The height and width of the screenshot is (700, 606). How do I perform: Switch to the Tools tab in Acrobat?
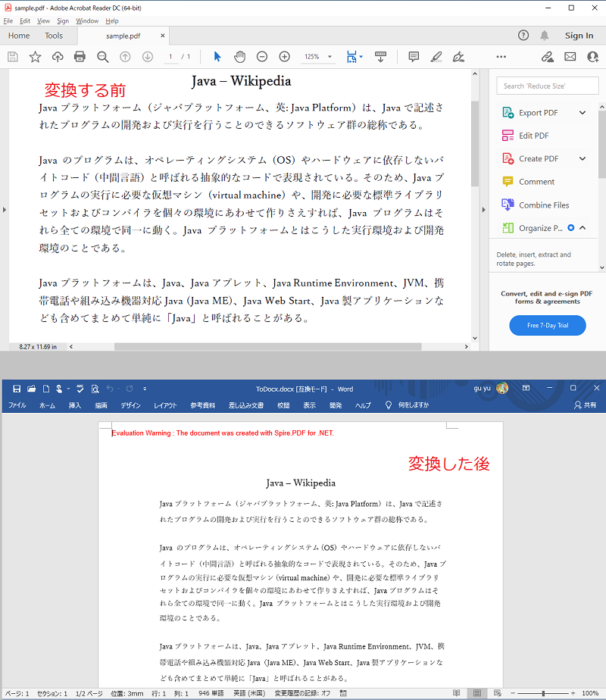point(54,36)
